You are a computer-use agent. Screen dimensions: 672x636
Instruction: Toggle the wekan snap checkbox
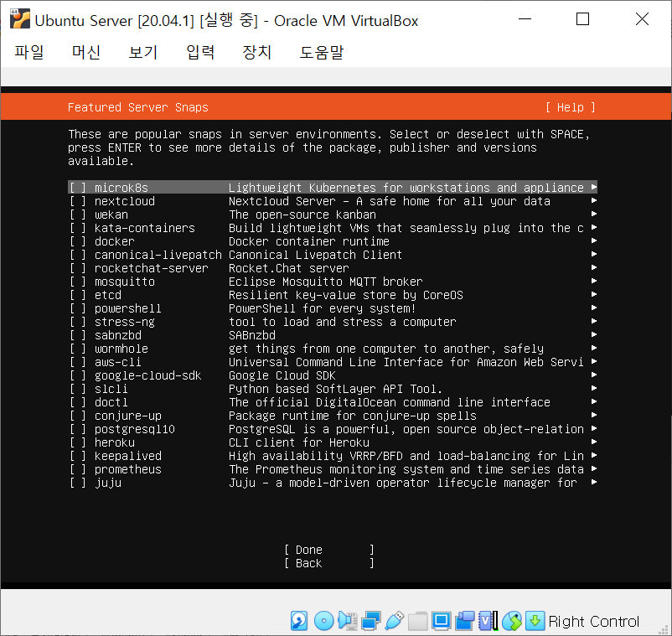[x=78, y=215]
